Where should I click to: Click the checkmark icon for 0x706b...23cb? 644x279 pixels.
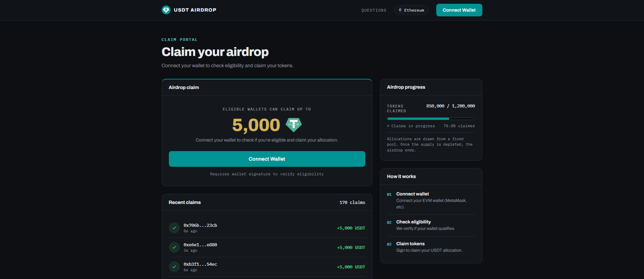(x=174, y=228)
